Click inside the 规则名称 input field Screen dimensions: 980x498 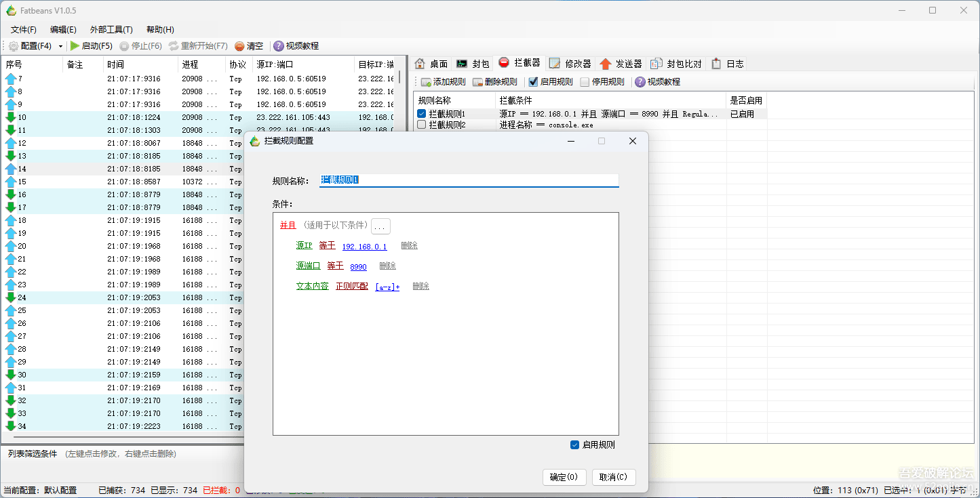tap(468, 180)
